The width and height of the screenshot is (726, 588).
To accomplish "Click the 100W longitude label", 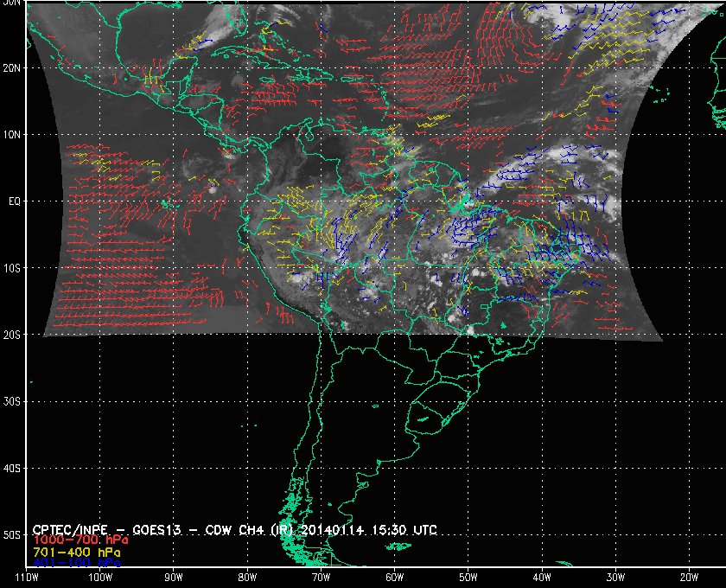I will click(x=100, y=578).
